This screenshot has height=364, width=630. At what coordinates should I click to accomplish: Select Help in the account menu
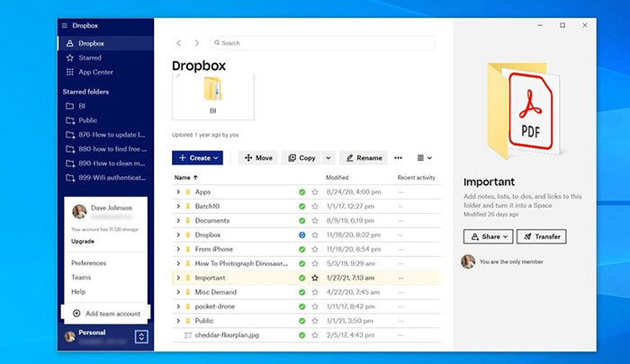coord(79,291)
